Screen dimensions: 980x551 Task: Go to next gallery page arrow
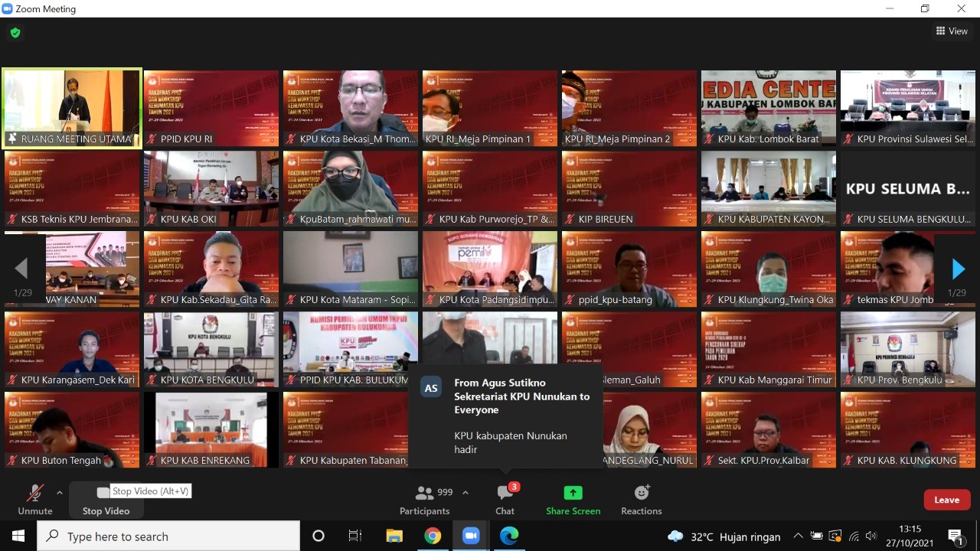pos(958,269)
